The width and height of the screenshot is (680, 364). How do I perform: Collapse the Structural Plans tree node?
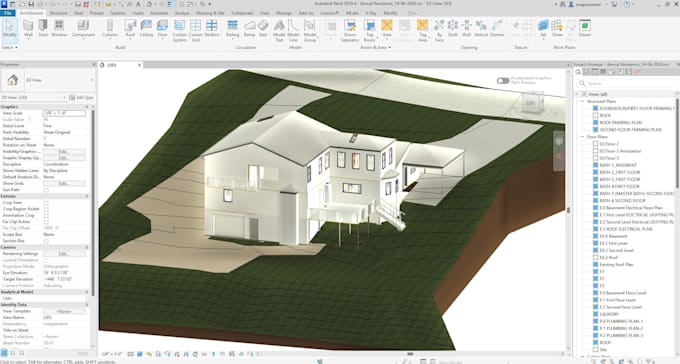583,101
